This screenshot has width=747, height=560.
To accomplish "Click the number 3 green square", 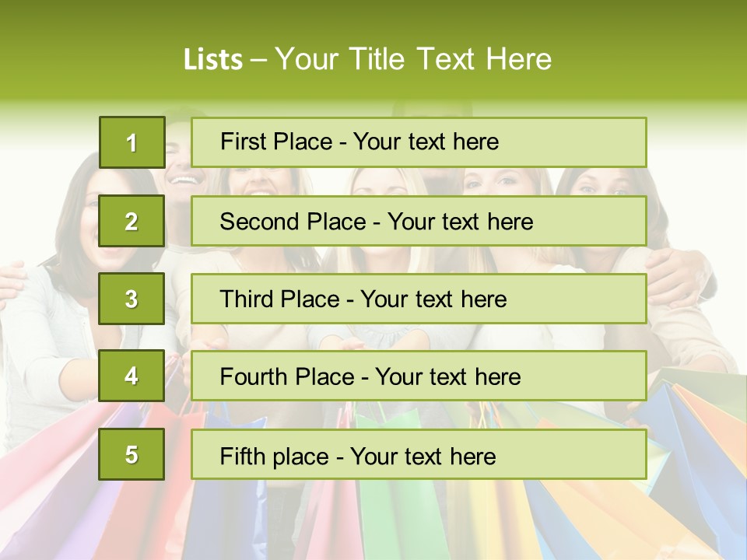I will coord(132,299).
